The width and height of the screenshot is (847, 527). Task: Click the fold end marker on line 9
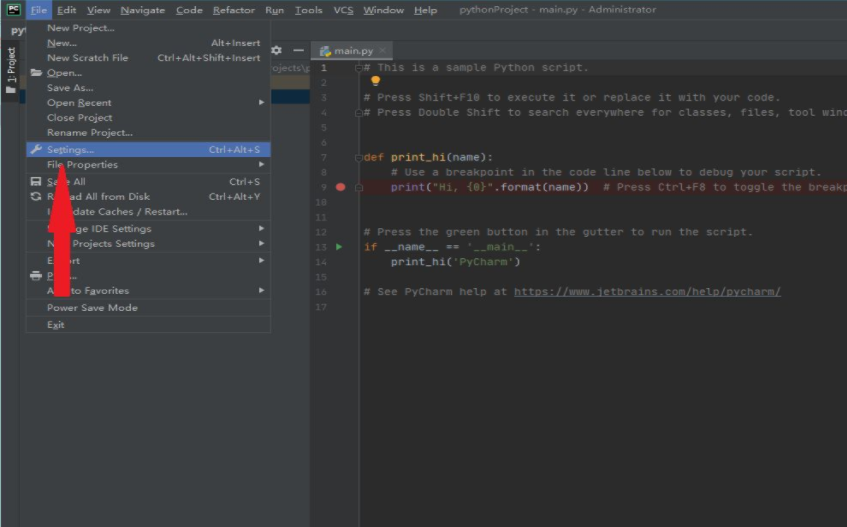pos(359,187)
